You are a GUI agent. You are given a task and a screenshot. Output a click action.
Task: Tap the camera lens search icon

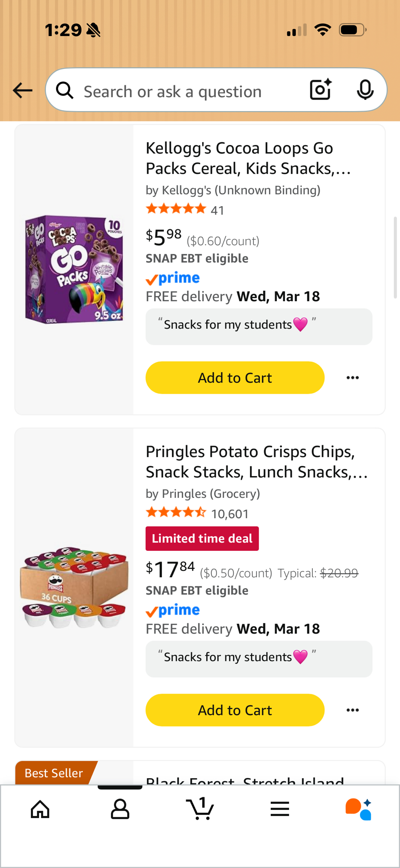click(321, 90)
